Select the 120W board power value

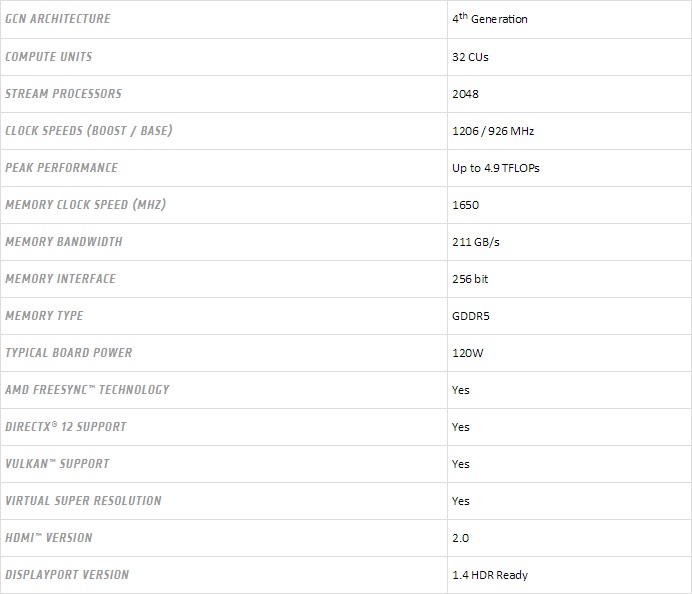pyautogui.click(x=468, y=353)
